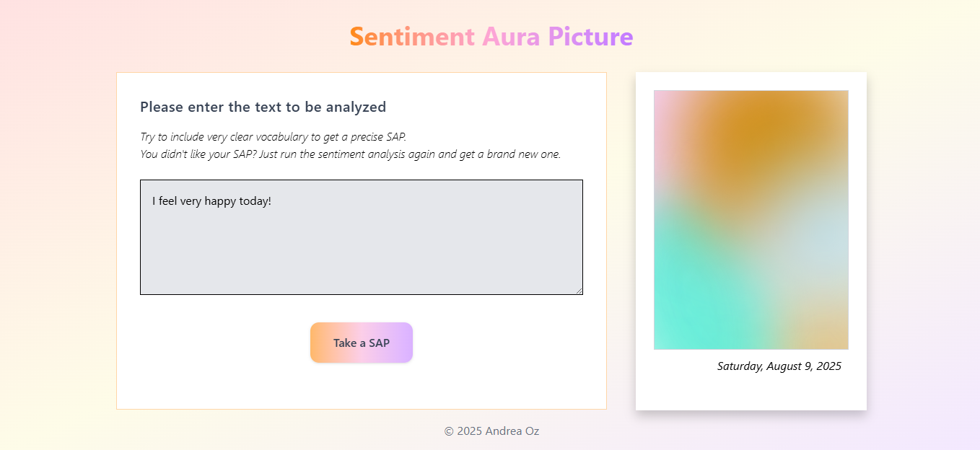980x450 pixels.
Task: Click the Andrea Oz copyright footer text
Action: [x=491, y=431]
